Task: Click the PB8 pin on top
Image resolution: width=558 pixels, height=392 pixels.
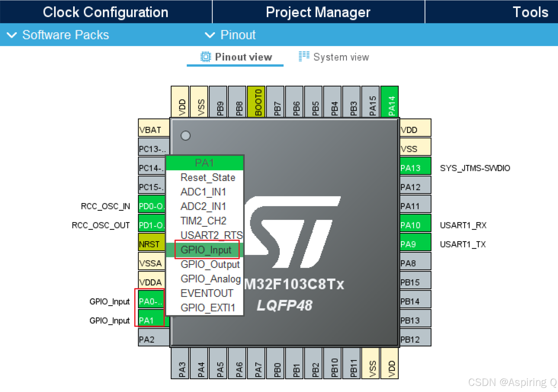Action: [237, 102]
